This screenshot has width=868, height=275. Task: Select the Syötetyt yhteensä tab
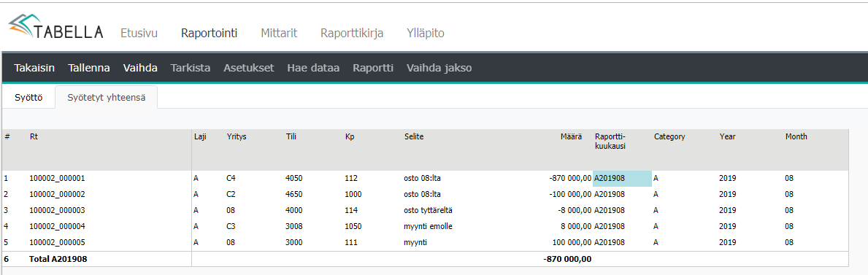coord(107,98)
